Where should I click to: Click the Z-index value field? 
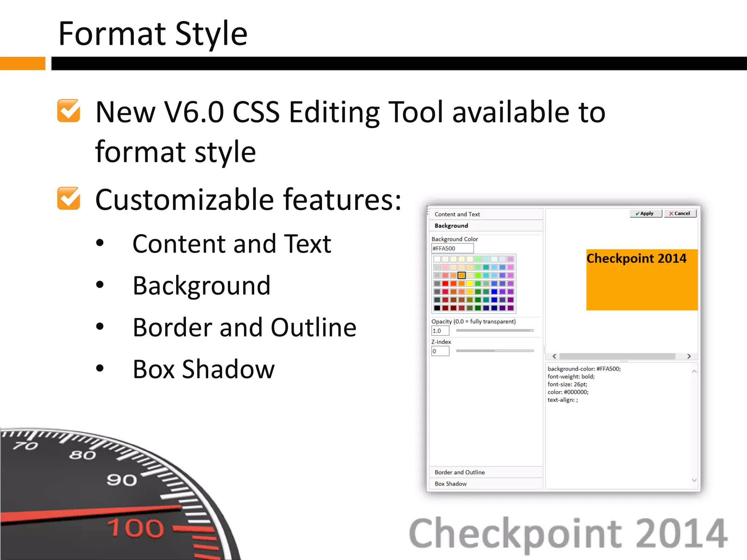click(440, 351)
